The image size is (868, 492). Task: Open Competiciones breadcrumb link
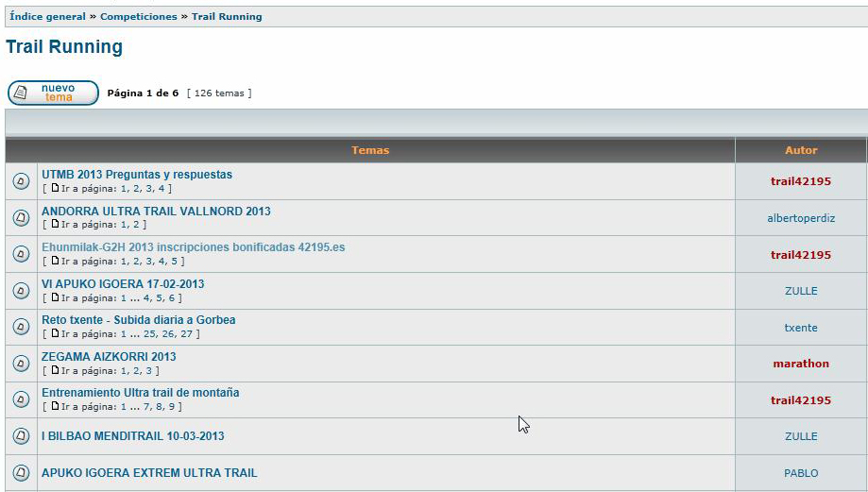pyautogui.click(x=138, y=17)
